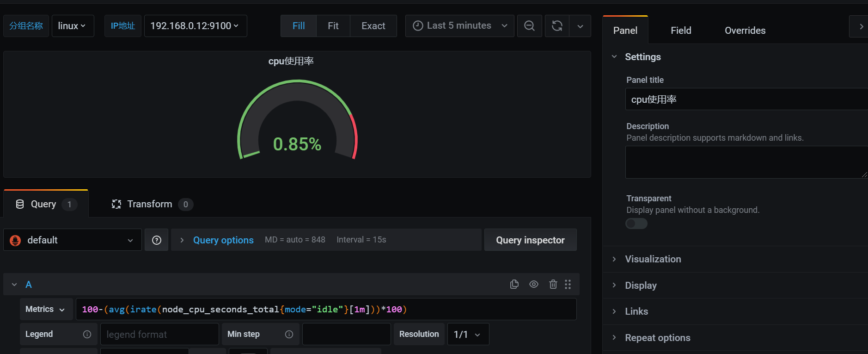Click the Min step input field
The height and width of the screenshot is (354, 868).
(347, 334)
